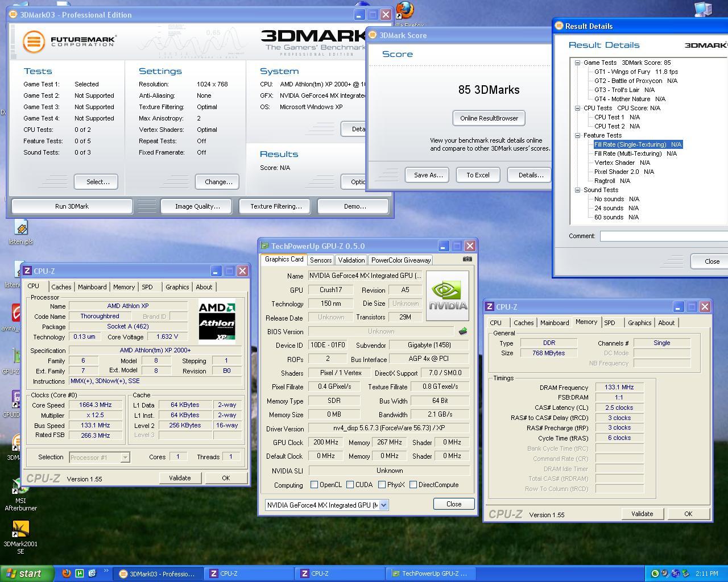Collapse CPU Tests tree node
This screenshot has height=582, width=728.
pos(577,108)
